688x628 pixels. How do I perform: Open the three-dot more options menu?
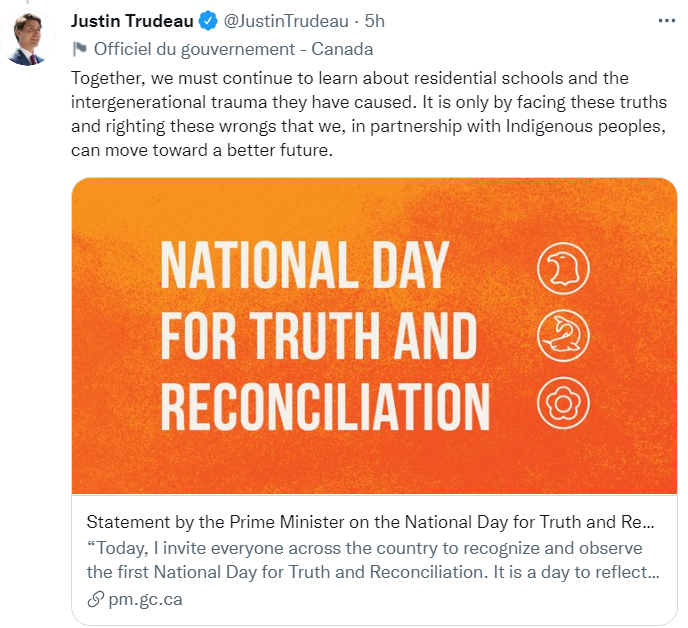[x=666, y=21]
